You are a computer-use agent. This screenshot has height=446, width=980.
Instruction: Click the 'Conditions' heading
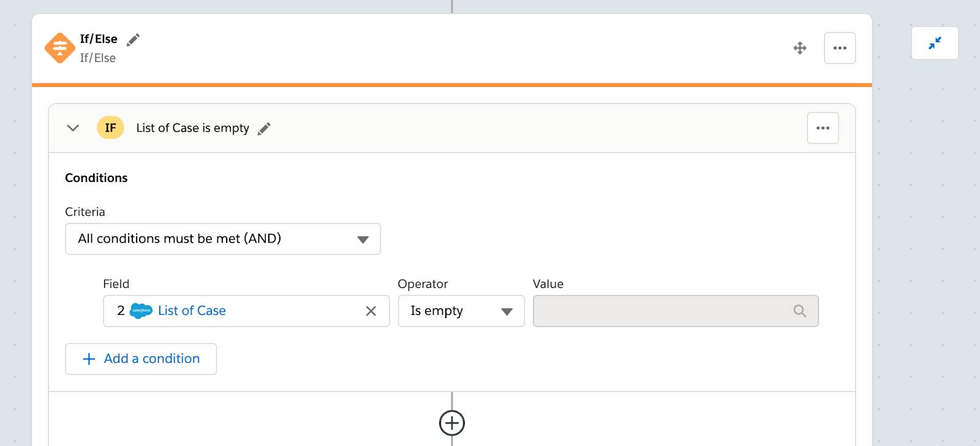(96, 178)
